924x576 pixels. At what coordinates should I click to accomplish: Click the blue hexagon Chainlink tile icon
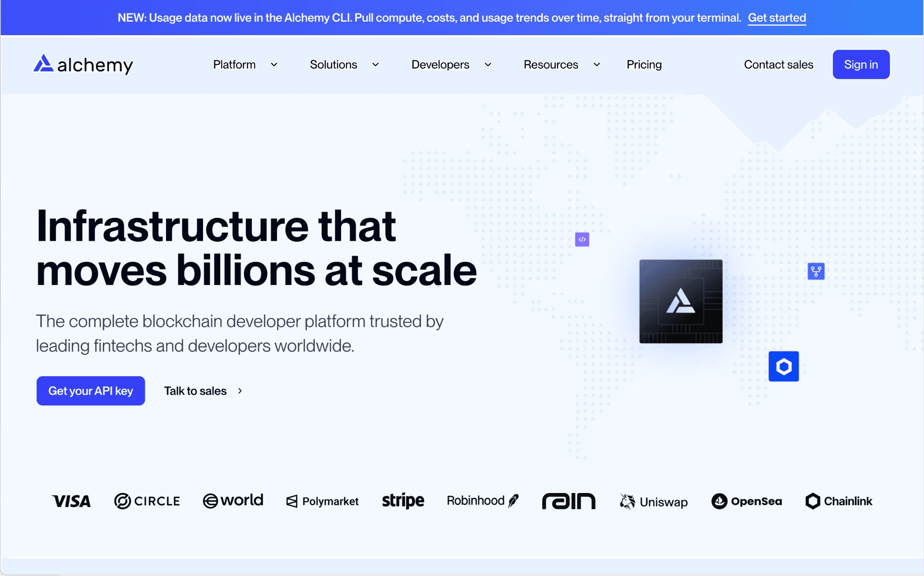click(x=784, y=366)
